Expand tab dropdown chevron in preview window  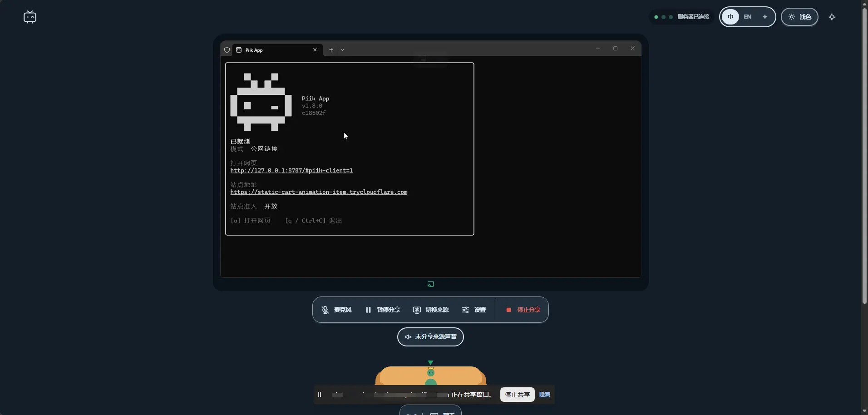[x=342, y=50]
